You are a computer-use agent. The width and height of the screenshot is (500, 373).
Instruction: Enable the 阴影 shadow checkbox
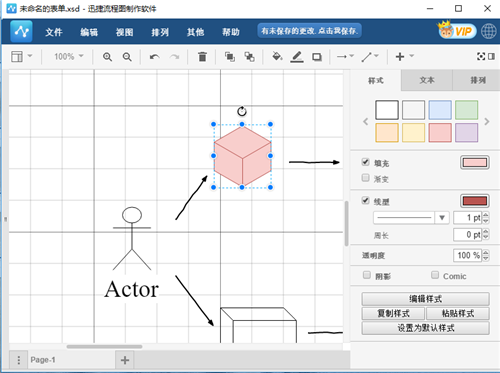[x=367, y=275]
